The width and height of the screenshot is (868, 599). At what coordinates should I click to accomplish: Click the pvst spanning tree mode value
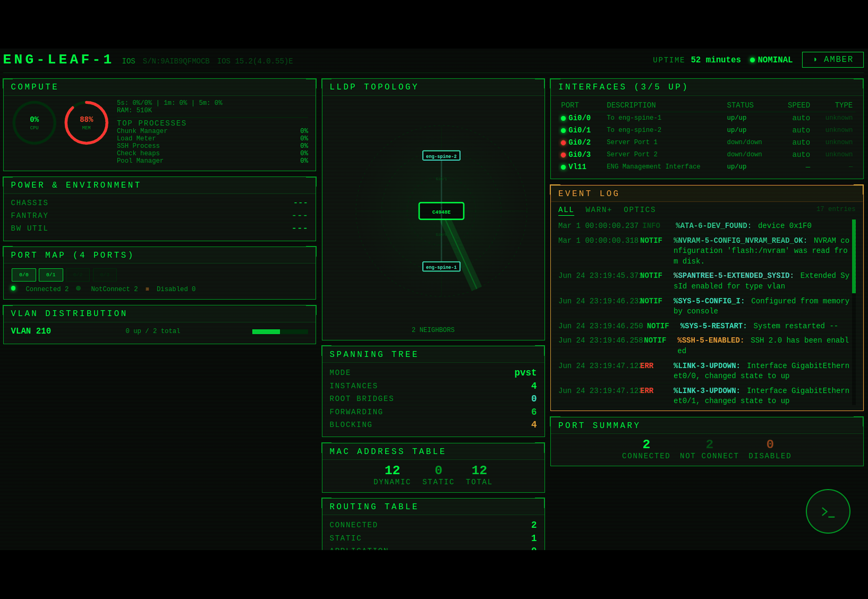point(525,372)
